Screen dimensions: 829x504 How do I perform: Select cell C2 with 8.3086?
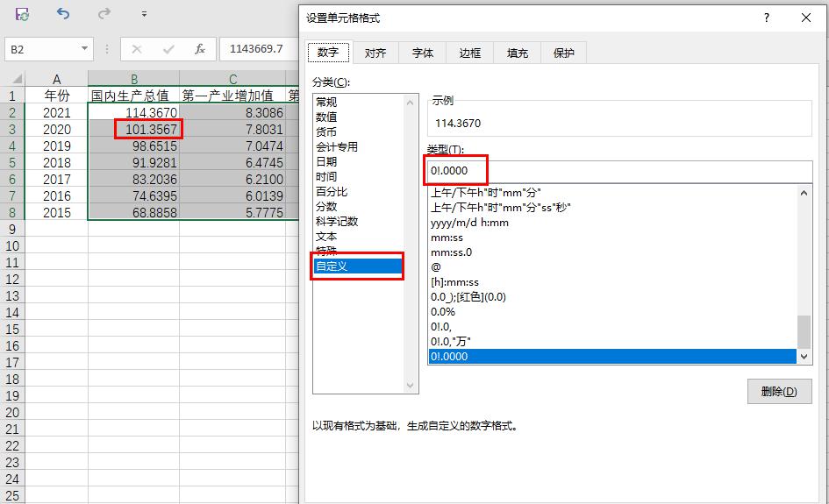232,112
